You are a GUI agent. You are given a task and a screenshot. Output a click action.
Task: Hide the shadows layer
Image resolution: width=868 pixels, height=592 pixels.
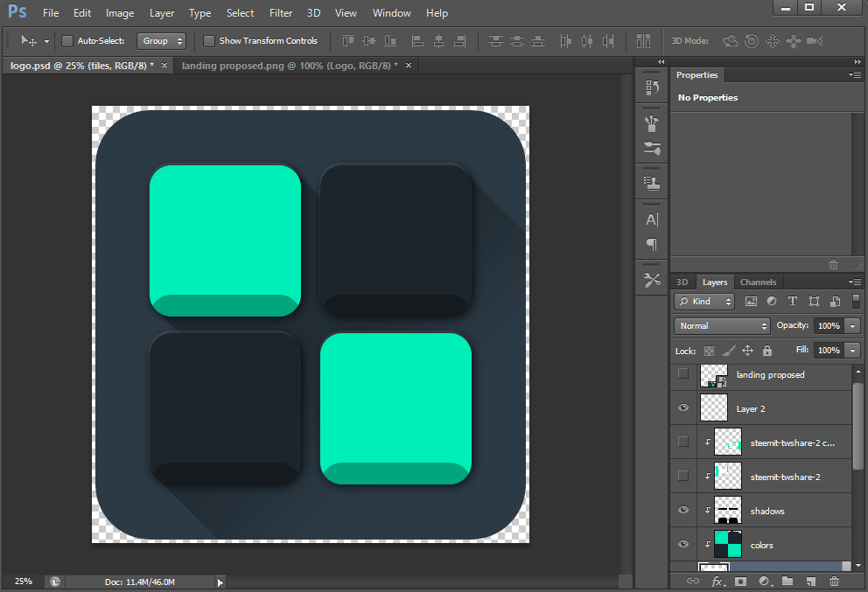point(683,511)
